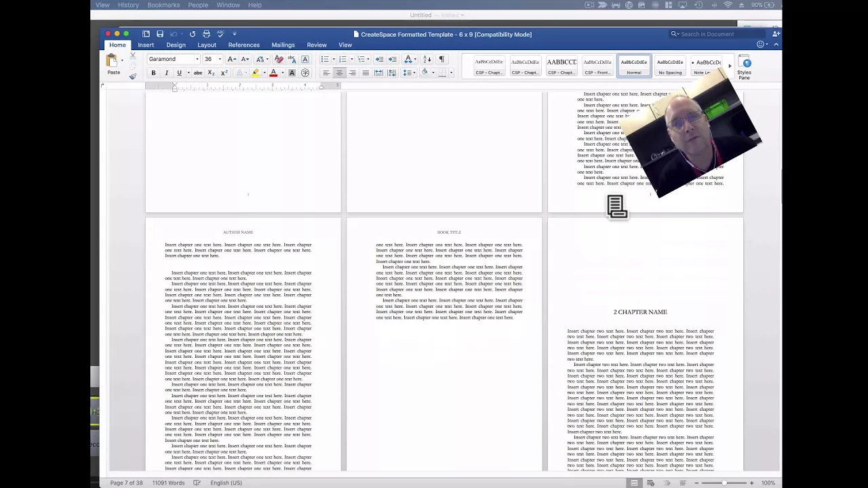Expand the styles gallery with the arrow
Viewport: 868px width, 488px height.
(730, 66)
